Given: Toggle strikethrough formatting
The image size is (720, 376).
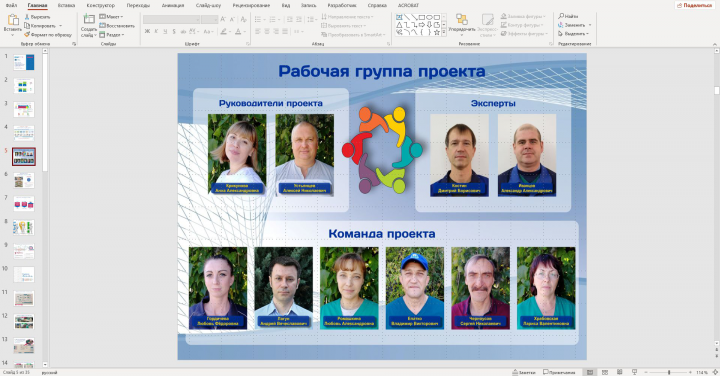Looking at the screenshot, I should (183, 31).
